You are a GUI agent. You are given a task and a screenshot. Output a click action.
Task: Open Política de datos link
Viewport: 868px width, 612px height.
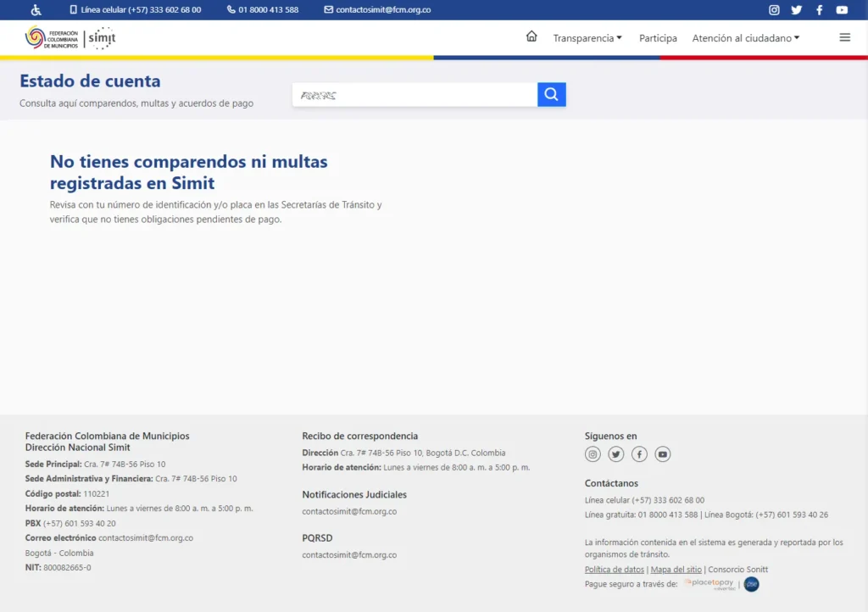615,570
